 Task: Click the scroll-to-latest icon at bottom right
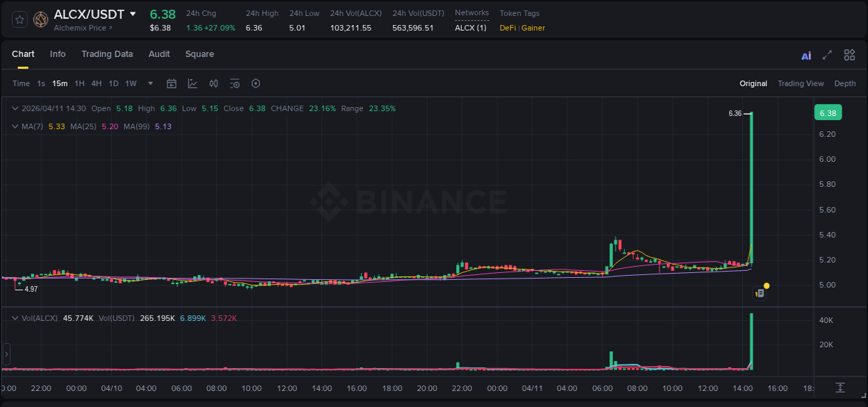point(840,388)
